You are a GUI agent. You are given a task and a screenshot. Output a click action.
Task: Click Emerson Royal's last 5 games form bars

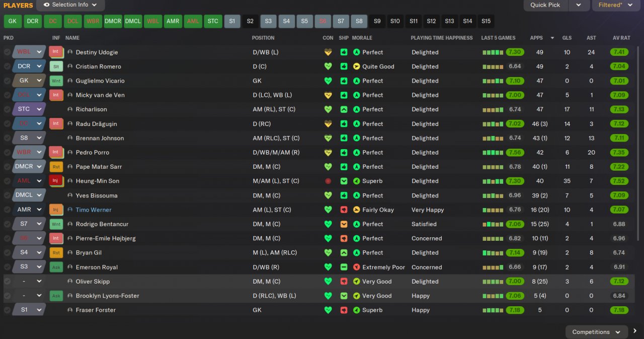(x=493, y=267)
